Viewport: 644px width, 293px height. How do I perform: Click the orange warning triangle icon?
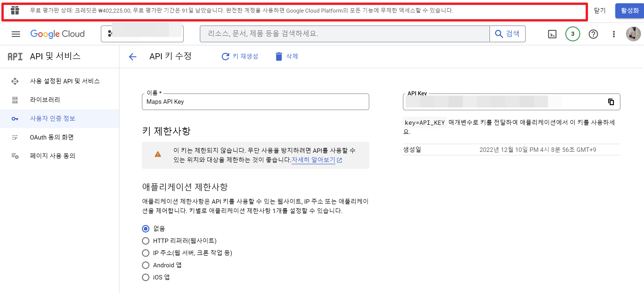[x=158, y=154]
